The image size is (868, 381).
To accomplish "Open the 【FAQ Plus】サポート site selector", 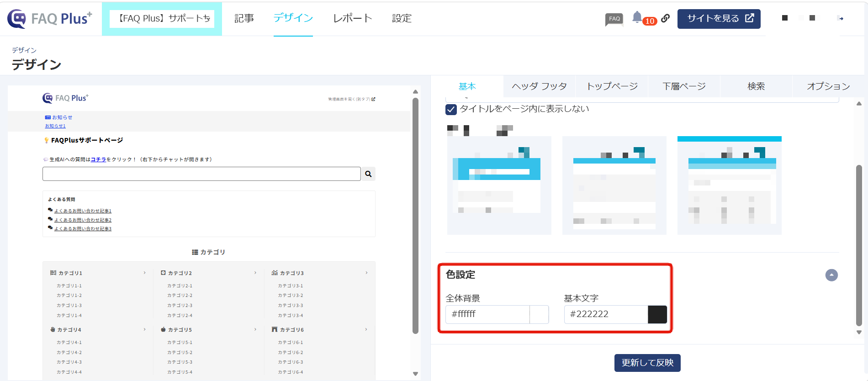I will [x=162, y=19].
